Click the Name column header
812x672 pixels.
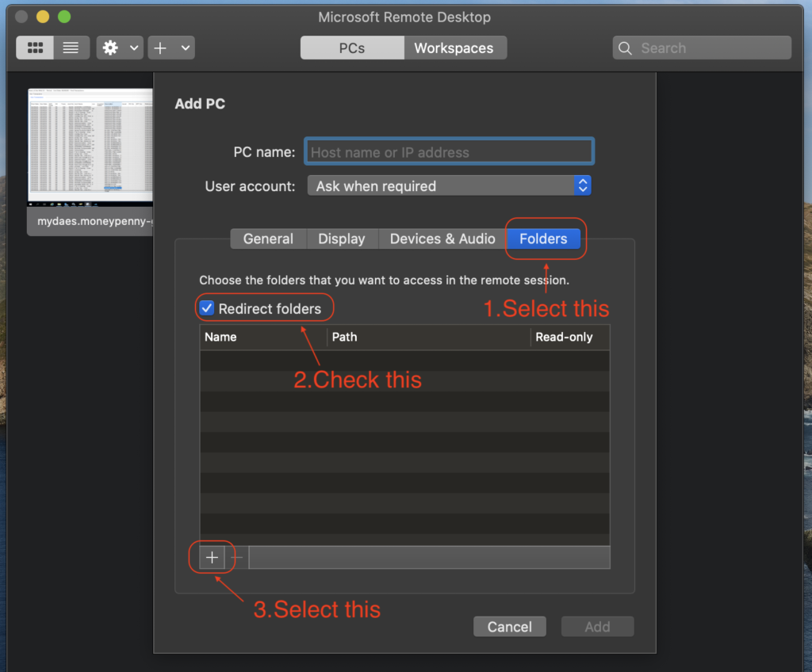263,337
